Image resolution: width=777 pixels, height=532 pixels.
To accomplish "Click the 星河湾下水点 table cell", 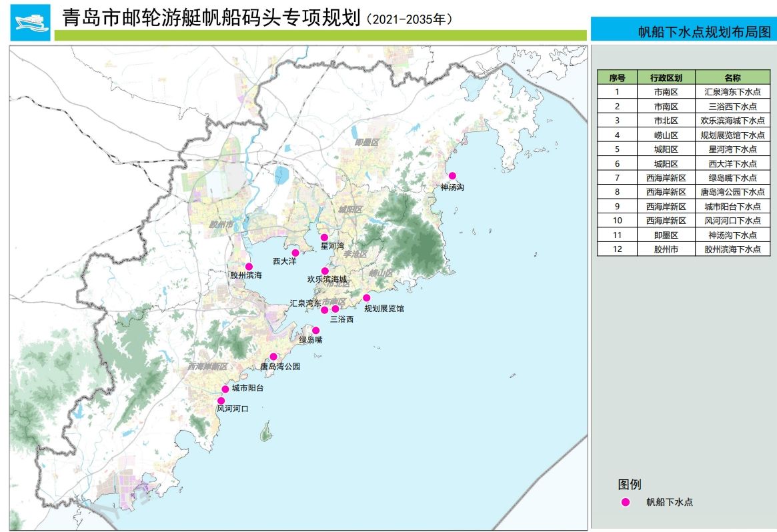I will click(732, 149).
